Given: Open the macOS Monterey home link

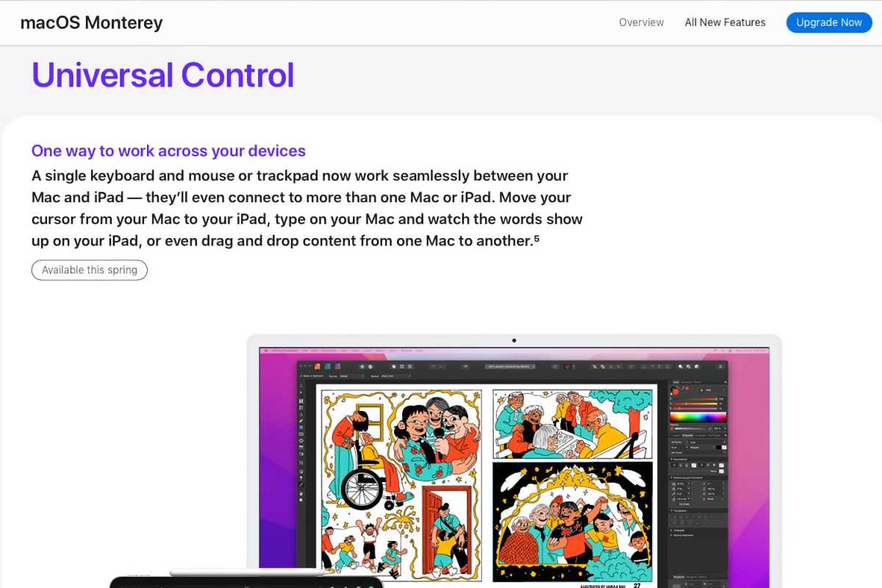Looking at the screenshot, I should click(x=91, y=22).
